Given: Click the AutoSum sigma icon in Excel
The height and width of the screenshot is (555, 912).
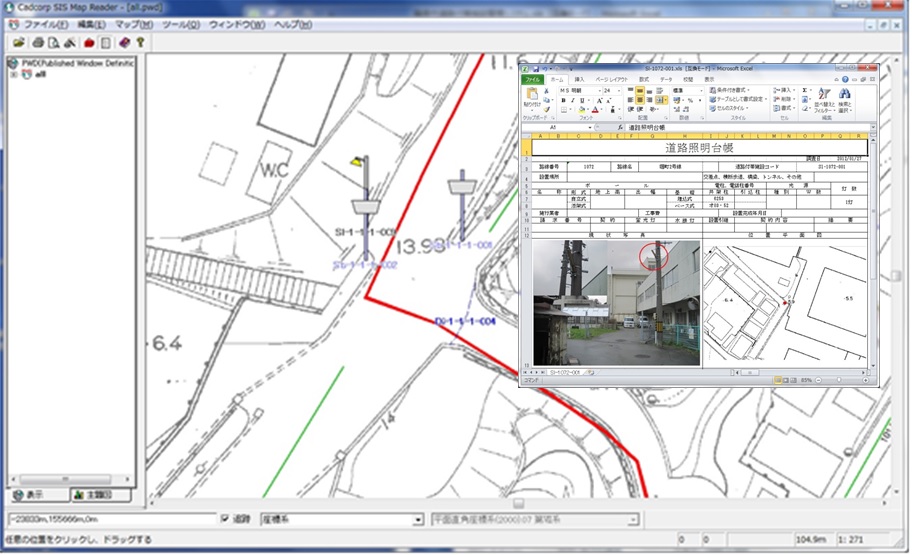Looking at the screenshot, I should [x=805, y=90].
